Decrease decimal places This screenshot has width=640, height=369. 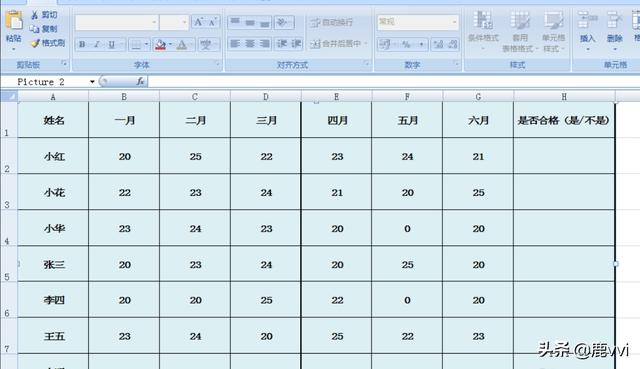452,44
